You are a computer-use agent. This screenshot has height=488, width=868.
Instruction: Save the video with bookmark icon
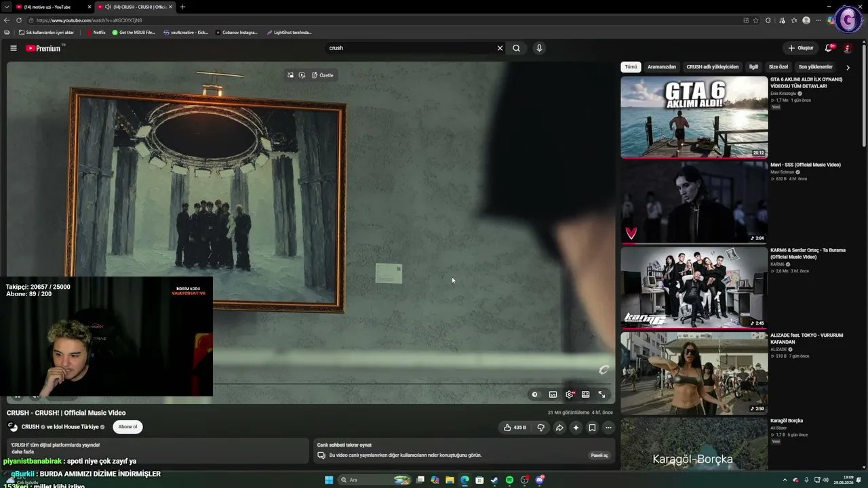click(592, 428)
